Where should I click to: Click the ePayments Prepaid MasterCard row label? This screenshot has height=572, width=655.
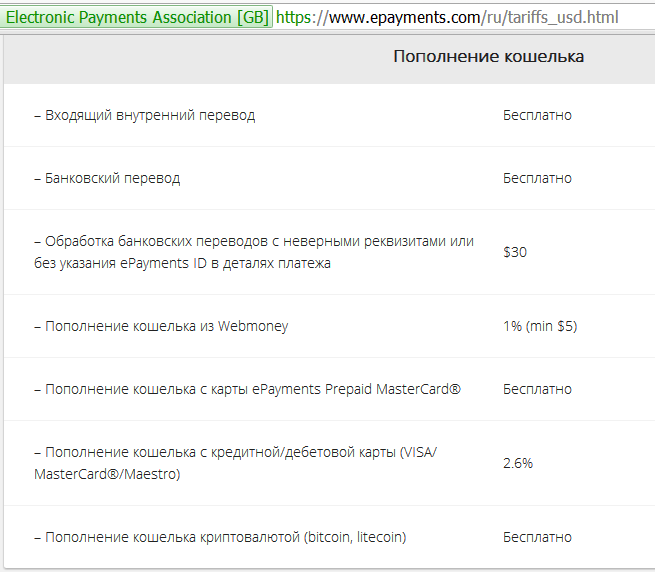point(247,389)
